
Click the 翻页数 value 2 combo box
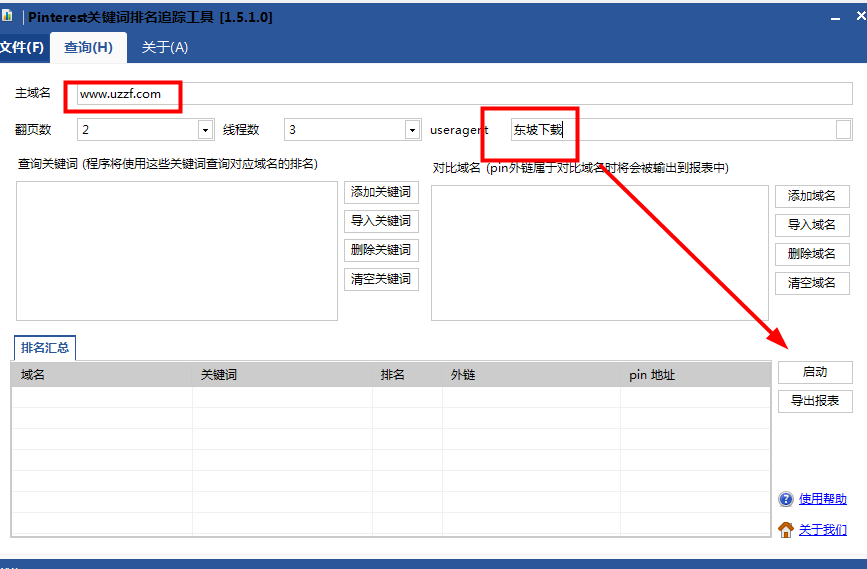[x=145, y=130]
